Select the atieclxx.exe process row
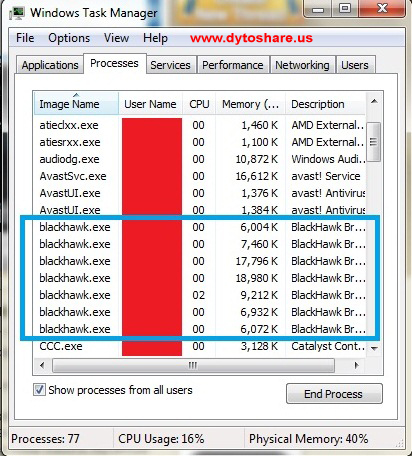The width and height of the screenshot is (412, 456). (x=200, y=125)
